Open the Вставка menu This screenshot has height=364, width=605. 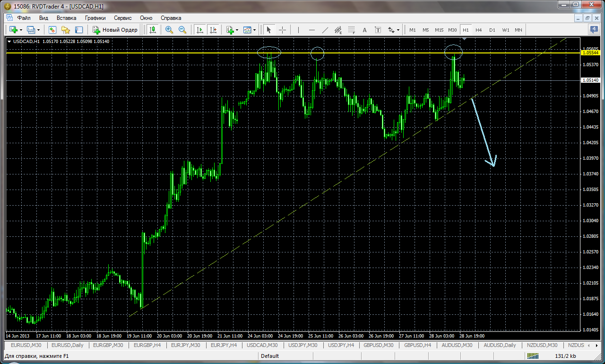66,17
